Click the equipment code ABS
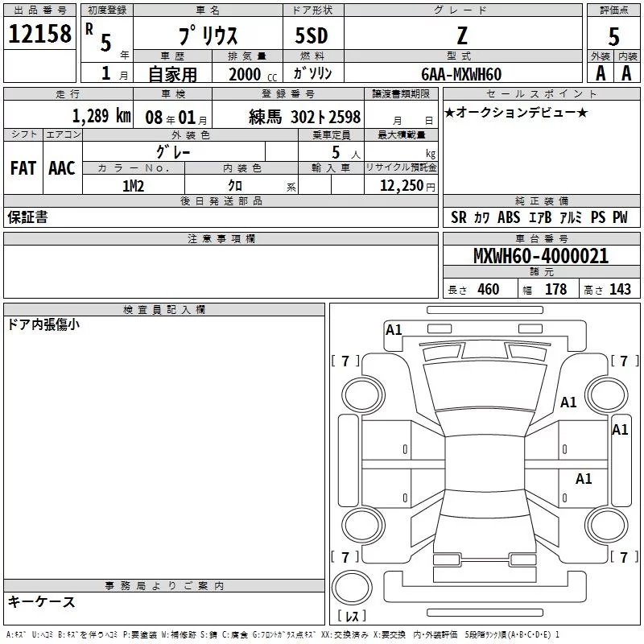 pos(509,217)
